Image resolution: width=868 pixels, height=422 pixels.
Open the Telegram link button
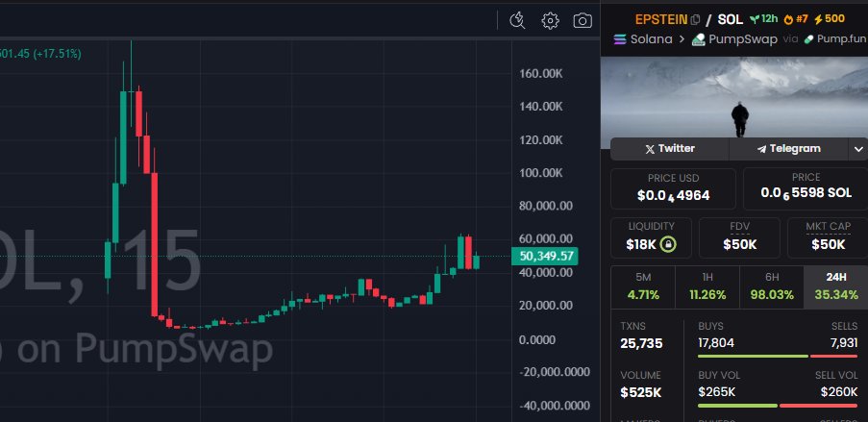point(788,149)
